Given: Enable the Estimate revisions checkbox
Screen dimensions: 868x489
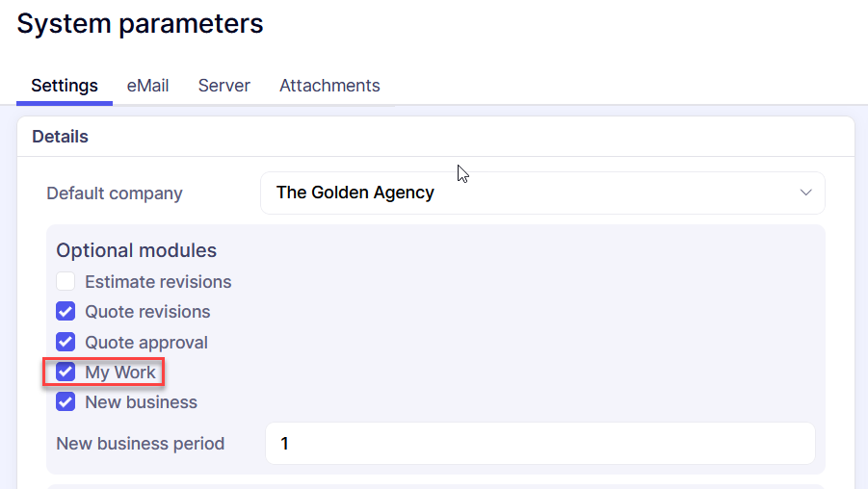Looking at the screenshot, I should 66,282.
